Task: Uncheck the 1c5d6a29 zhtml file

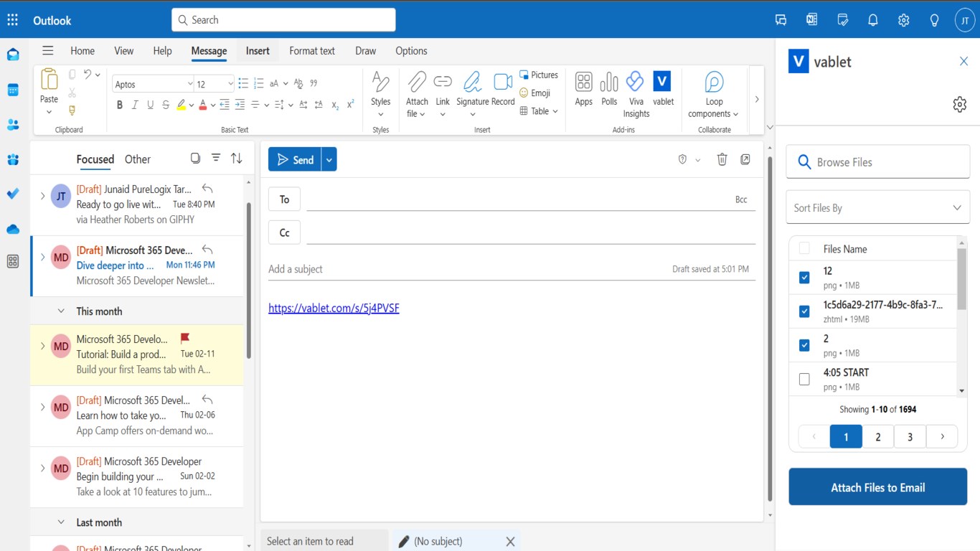Action: click(804, 311)
